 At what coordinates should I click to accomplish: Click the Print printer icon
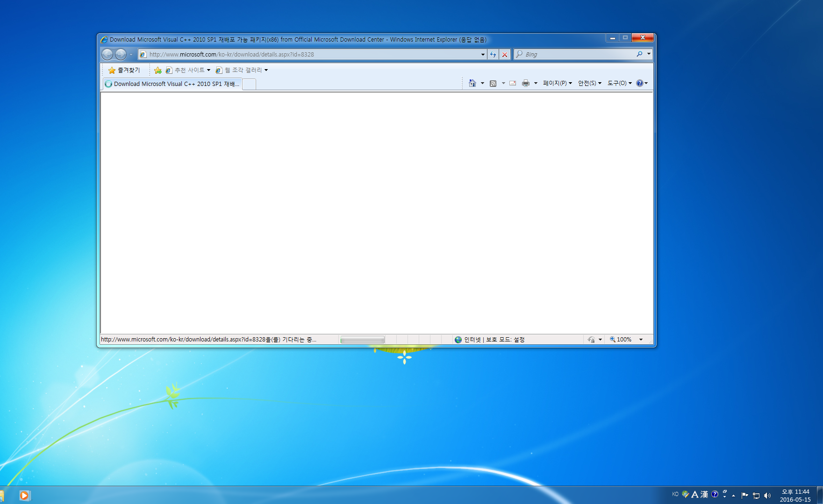pyautogui.click(x=526, y=83)
